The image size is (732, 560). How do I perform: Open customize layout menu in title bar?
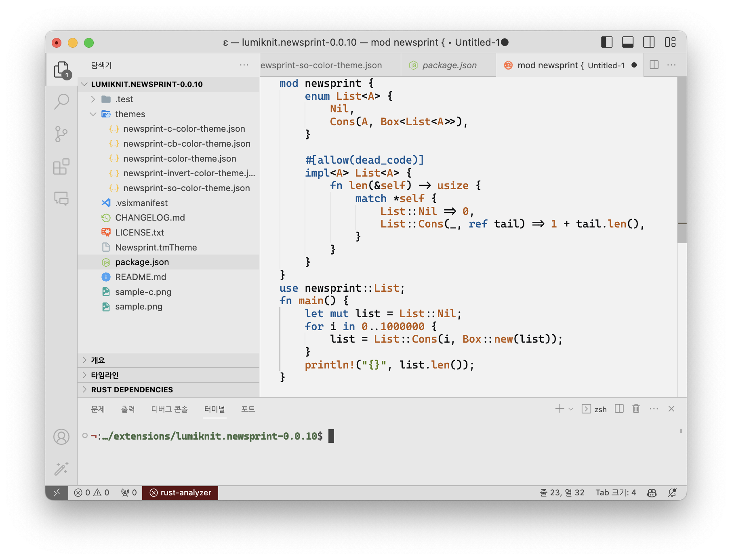[x=670, y=42]
